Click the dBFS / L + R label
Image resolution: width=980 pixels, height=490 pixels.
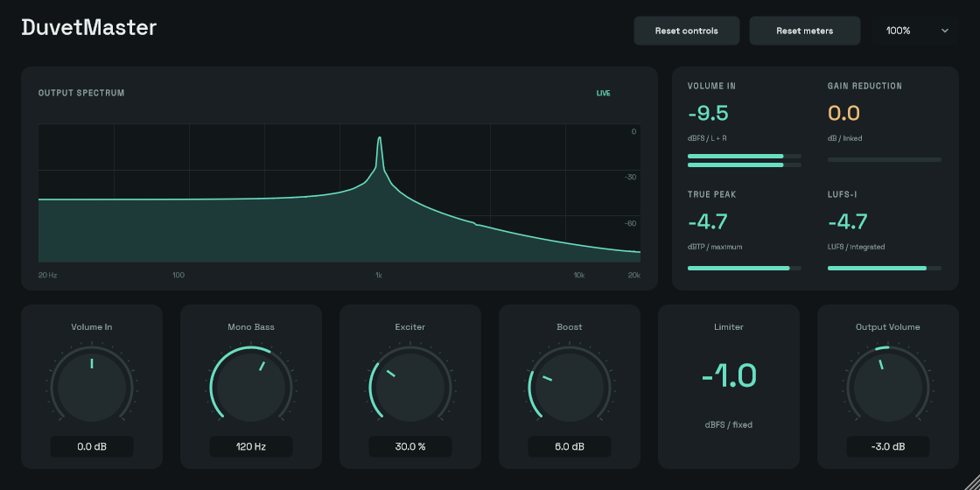[x=707, y=138]
